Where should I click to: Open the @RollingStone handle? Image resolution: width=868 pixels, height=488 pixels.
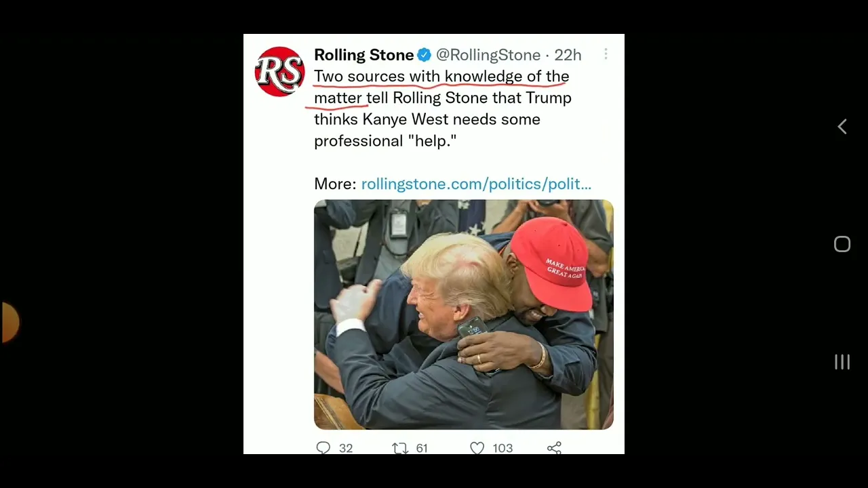(x=488, y=55)
